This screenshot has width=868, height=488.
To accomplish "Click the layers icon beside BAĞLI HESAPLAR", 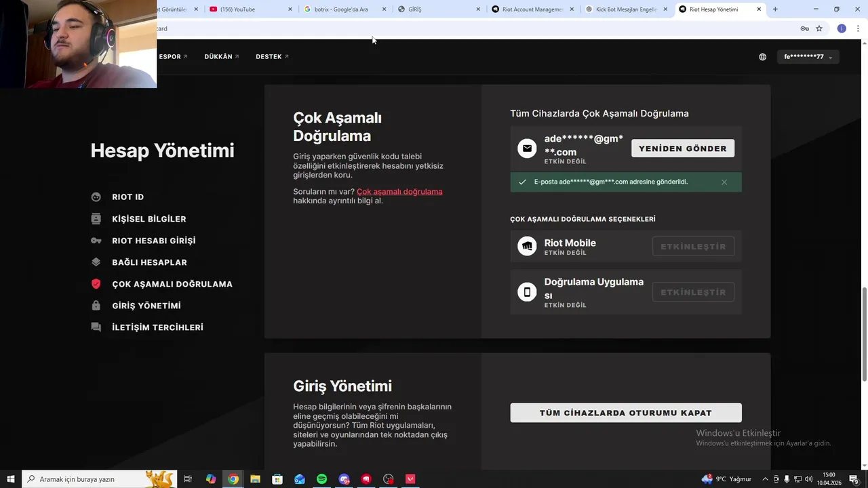I will (96, 262).
